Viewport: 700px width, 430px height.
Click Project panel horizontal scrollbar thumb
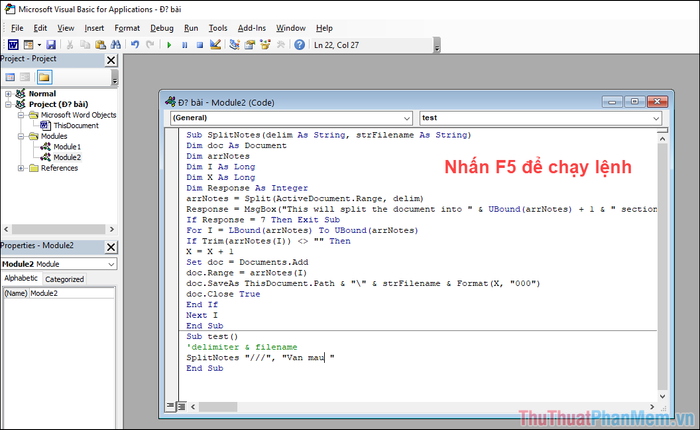click(x=58, y=229)
